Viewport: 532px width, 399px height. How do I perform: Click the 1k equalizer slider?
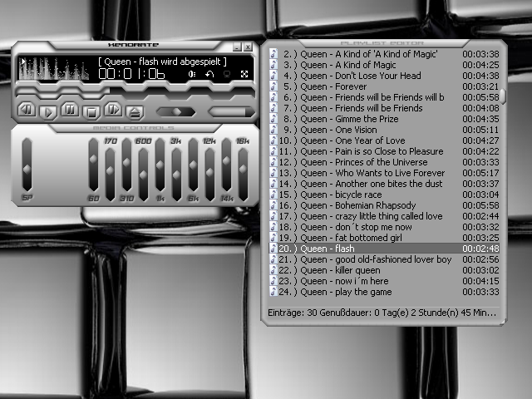point(160,165)
